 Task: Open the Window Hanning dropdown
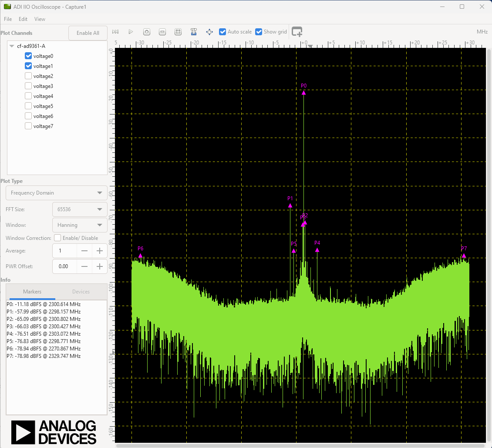(80, 225)
